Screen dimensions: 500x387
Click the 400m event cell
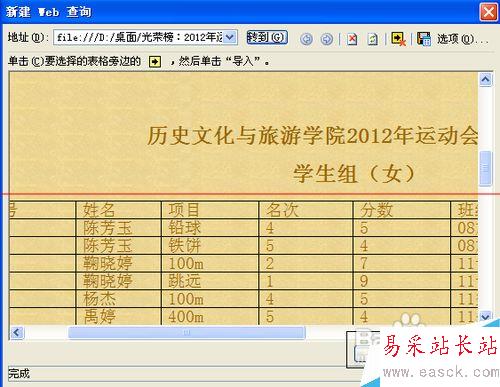coord(210,316)
